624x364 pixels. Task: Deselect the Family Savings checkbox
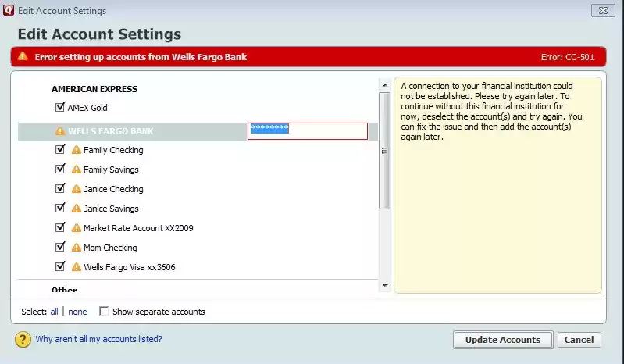coord(60,169)
